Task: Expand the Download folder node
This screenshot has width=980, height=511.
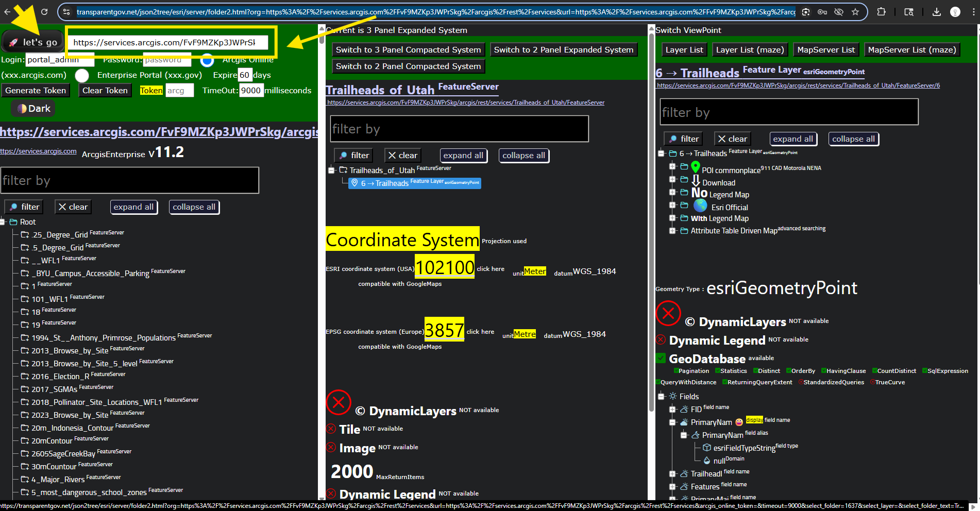Action: coord(672,179)
